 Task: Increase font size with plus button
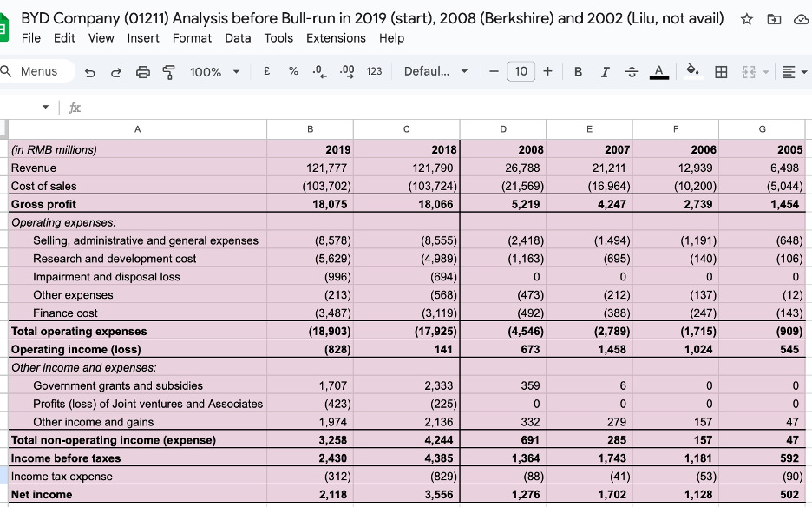(547, 72)
